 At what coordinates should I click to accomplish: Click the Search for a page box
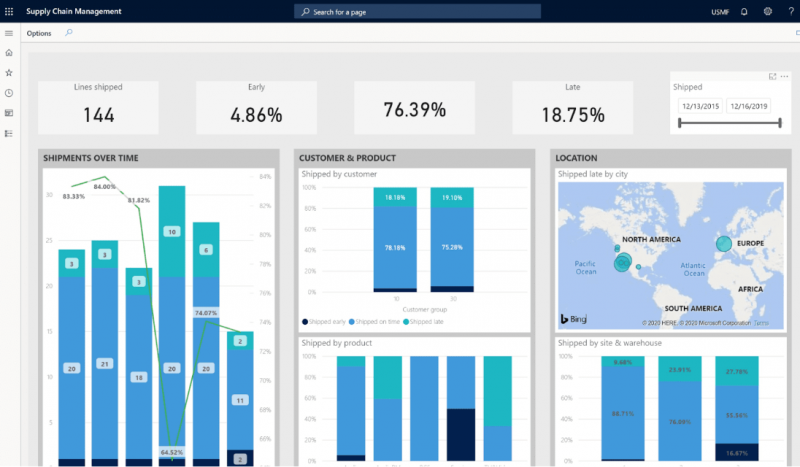[x=417, y=11]
